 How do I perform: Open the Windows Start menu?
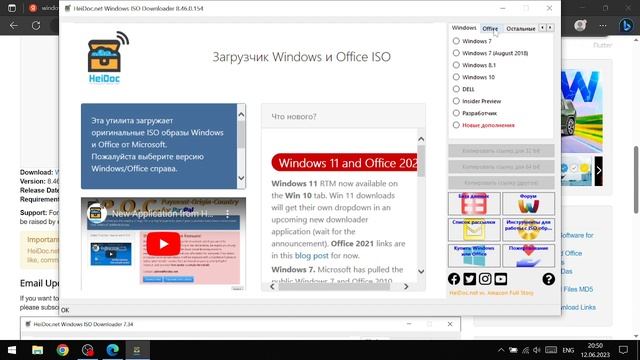click(x=12, y=350)
